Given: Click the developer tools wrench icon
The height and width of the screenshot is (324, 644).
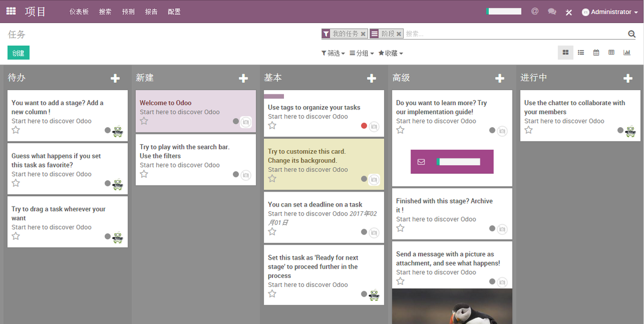Looking at the screenshot, I should coord(569,12).
